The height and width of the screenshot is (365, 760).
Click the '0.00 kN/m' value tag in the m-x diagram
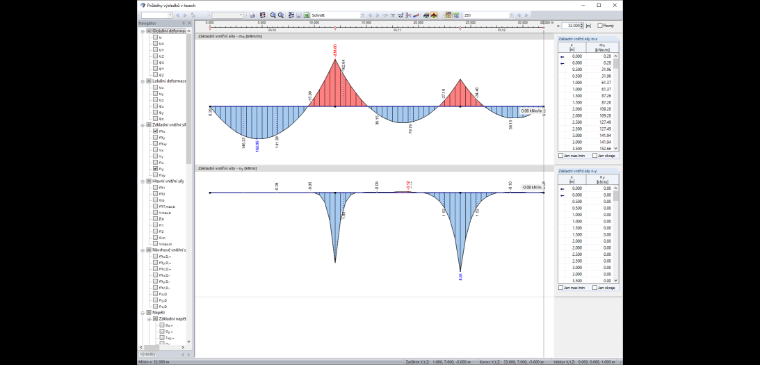531,111
